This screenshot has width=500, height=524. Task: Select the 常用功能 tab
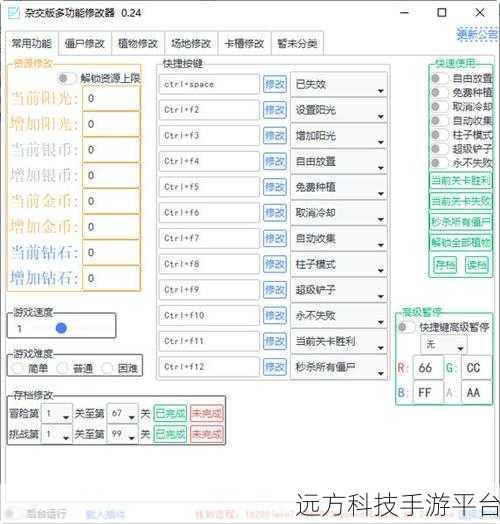(x=32, y=43)
